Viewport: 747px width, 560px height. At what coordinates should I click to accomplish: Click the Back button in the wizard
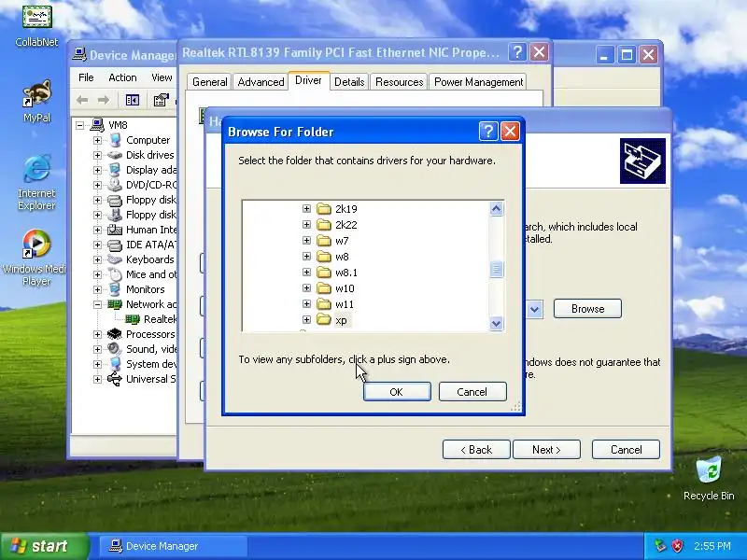(x=476, y=450)
